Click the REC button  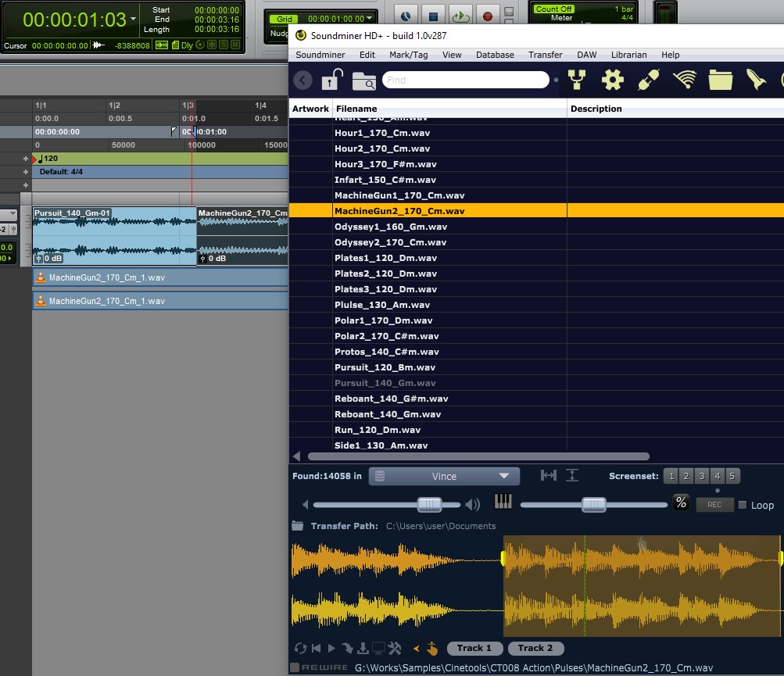(x=714, y=505)
